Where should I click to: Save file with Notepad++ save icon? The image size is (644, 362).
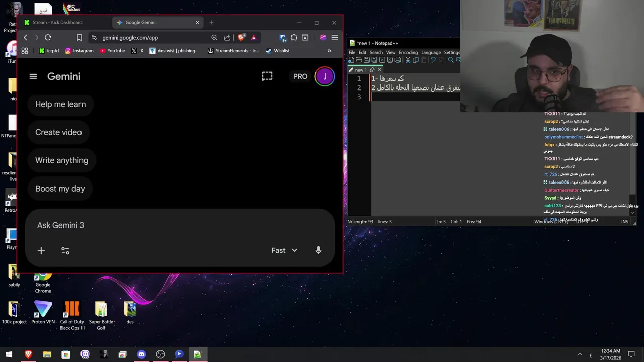[x=366, y=60]
